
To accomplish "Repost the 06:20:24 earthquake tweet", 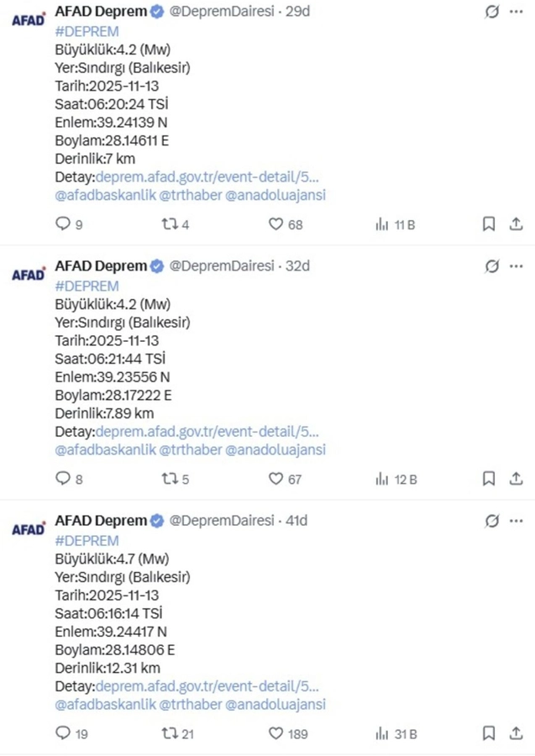I will click(168, 224).
